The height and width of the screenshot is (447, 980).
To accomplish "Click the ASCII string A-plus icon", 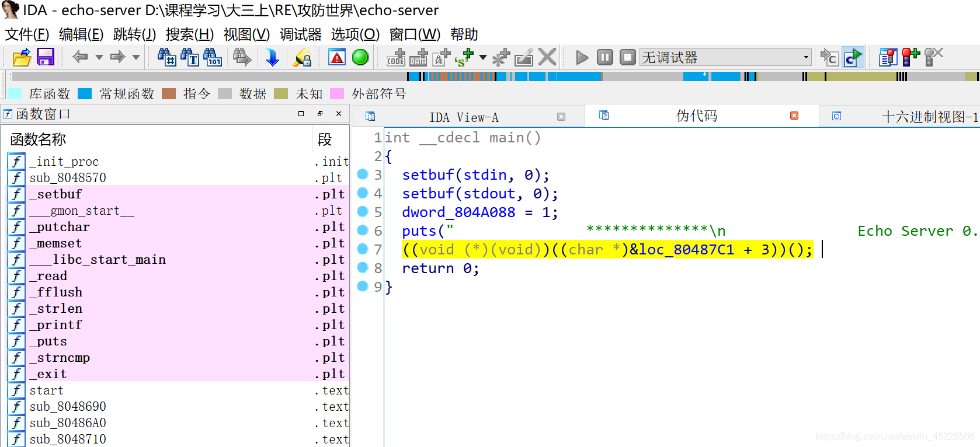I will (x=442, y=57).
